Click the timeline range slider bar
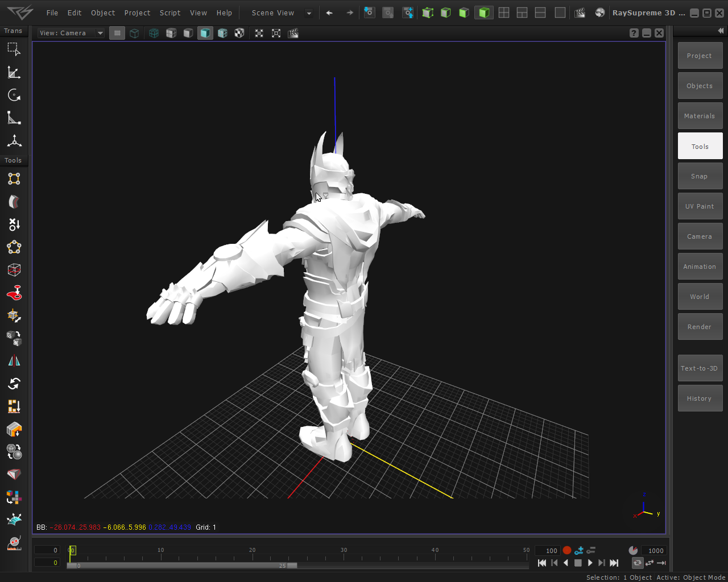Viewport: 728px width, 582px height. 181,566
